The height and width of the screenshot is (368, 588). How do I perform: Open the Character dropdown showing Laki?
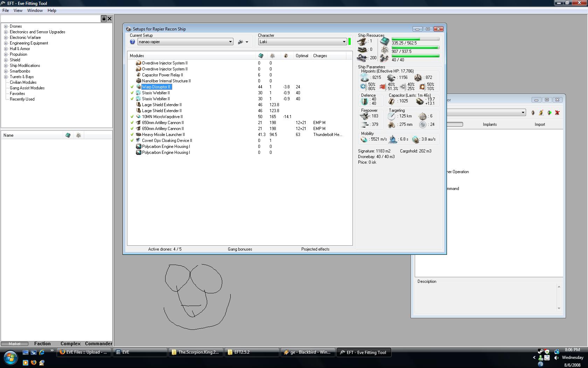[302, 42]
